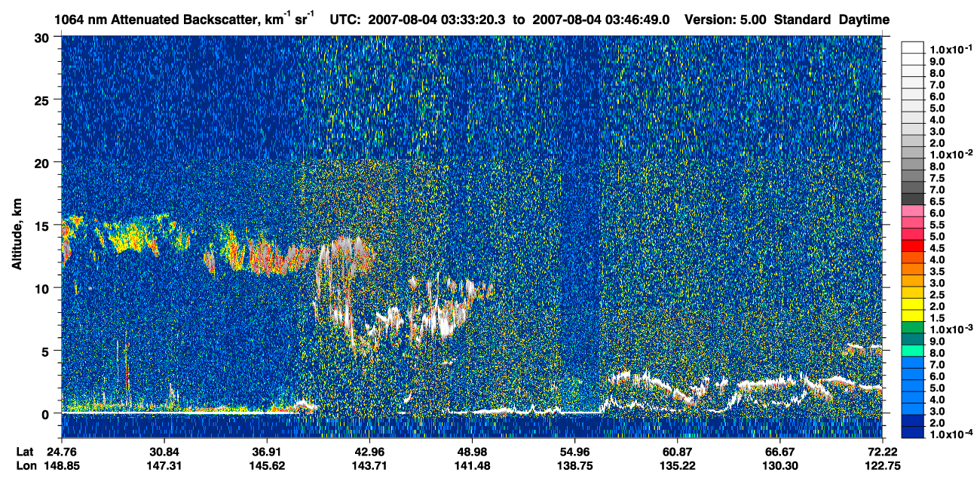Image resolution: width=980 pixels, height=503 pixels.
Task: Click the plot title '1064 nm Attenuated Backscatter'
Action: coord(157,20)
